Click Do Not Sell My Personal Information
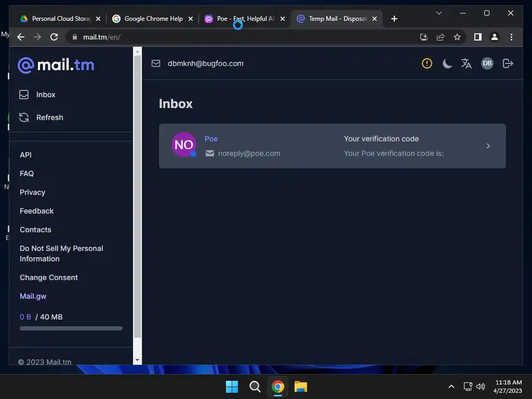This screenshot has height=399, width=532. point(61,254)
